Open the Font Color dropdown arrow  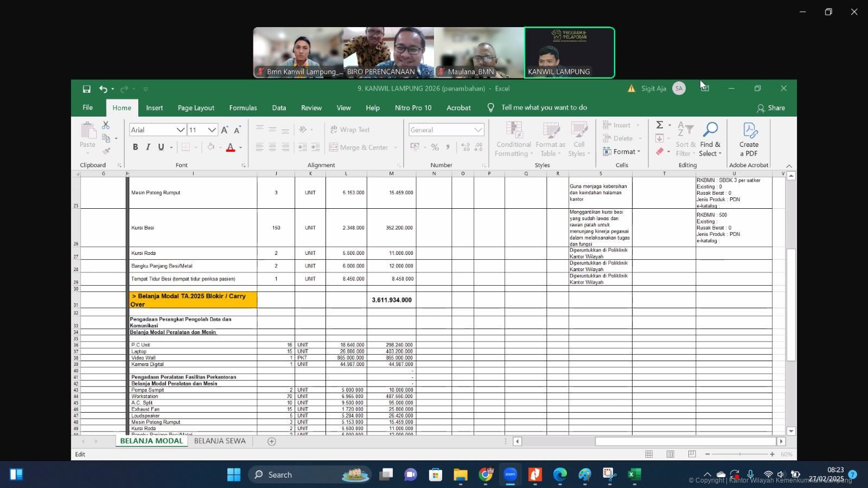pyautogui.click(x=240, y=147)
